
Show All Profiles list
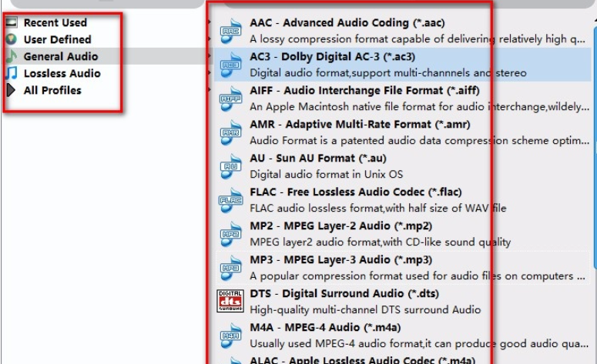click(52, 90)
